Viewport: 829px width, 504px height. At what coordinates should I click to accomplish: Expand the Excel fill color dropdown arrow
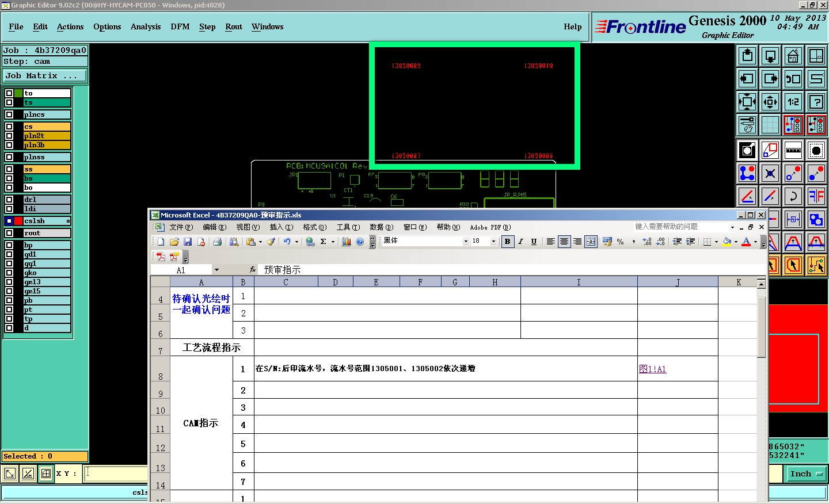pyautogui.click(x=736, y=242)
